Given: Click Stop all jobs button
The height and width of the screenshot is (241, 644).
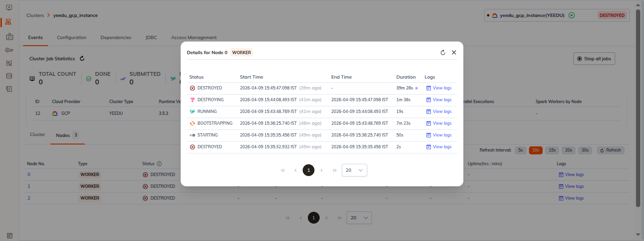Looking at the screenshot, I should pyautogui.click(x=594, y=59).
